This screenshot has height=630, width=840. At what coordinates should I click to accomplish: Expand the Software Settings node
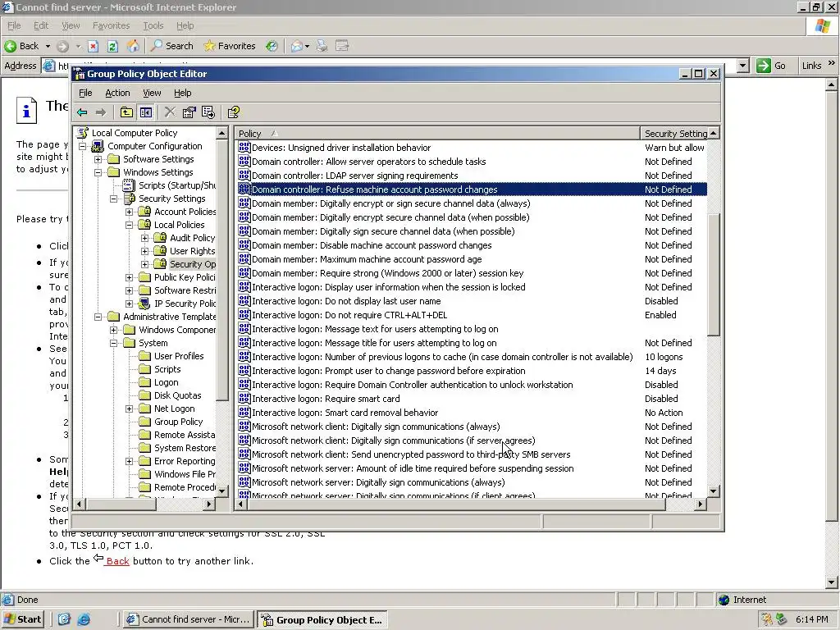click(x=98, y=159)
